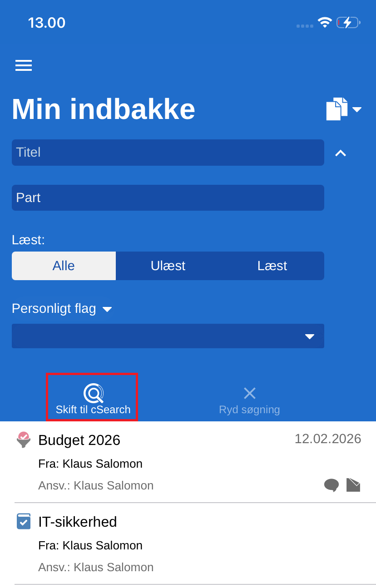Open the IT-sikkerhed item
Screen dimensions: 376x588
pos(188,544)
